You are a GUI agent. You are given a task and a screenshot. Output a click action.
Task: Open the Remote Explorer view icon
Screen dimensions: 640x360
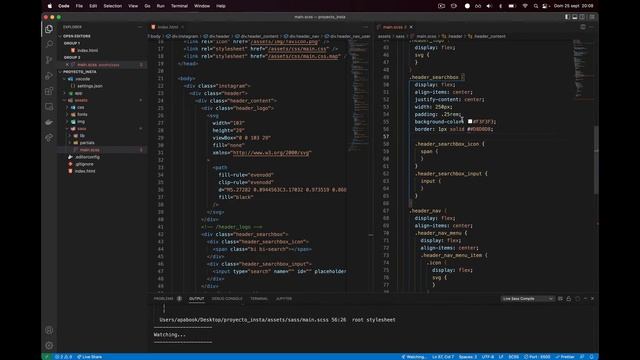pos(49,107)
